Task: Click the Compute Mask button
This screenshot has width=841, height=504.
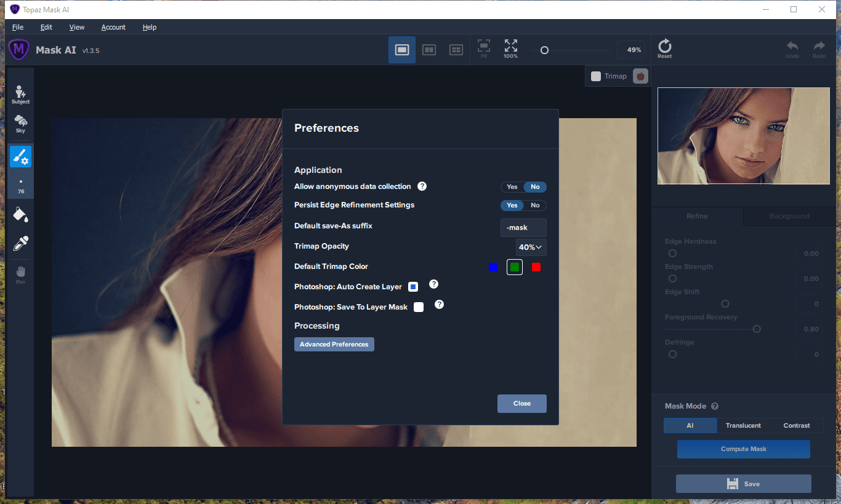Action: pos(744,449)
